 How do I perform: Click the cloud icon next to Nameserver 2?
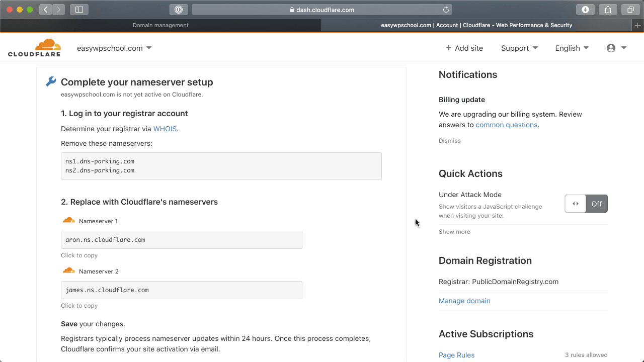(69, 270)
